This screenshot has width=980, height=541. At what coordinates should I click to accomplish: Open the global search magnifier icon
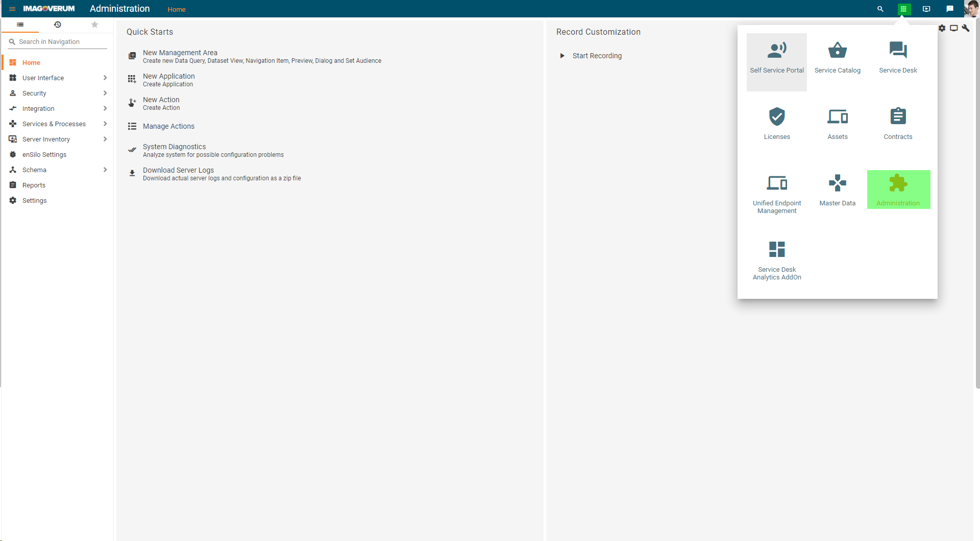[x=880, y=9]
